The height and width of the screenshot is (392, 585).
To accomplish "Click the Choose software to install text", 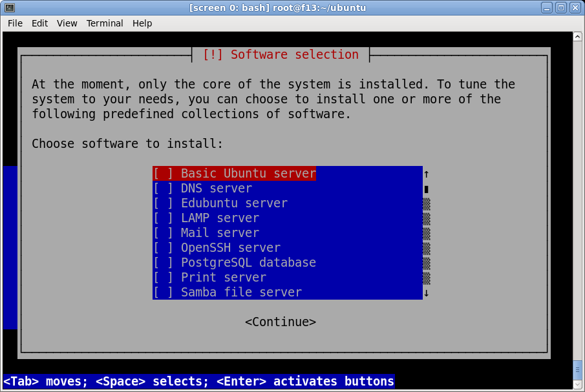I will point(127,144).
